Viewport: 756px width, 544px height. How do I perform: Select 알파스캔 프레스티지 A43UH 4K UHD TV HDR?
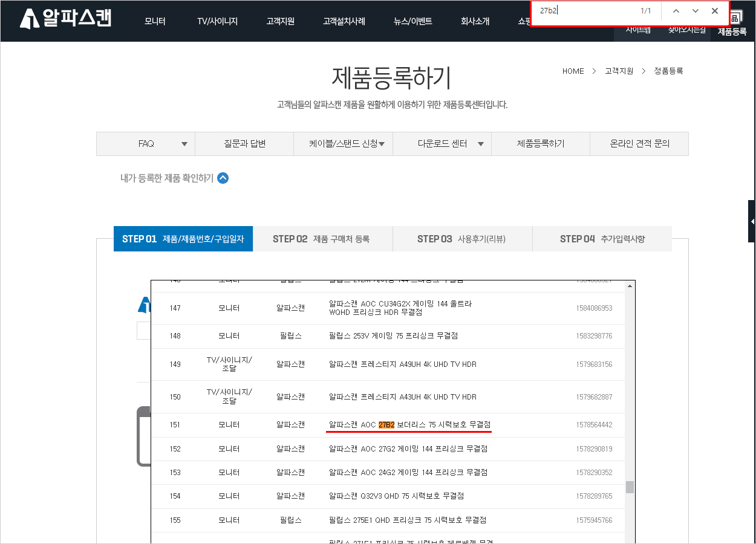[x=403, y=397]
